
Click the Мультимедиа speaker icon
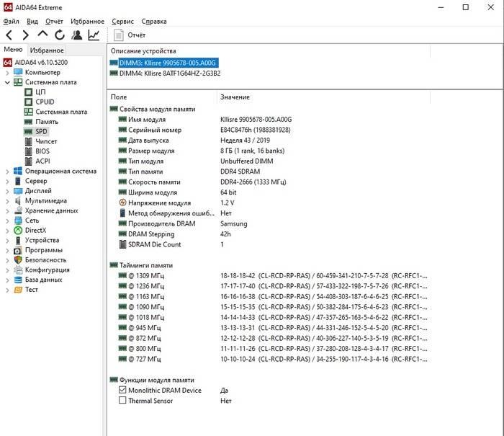pos(18,201)
